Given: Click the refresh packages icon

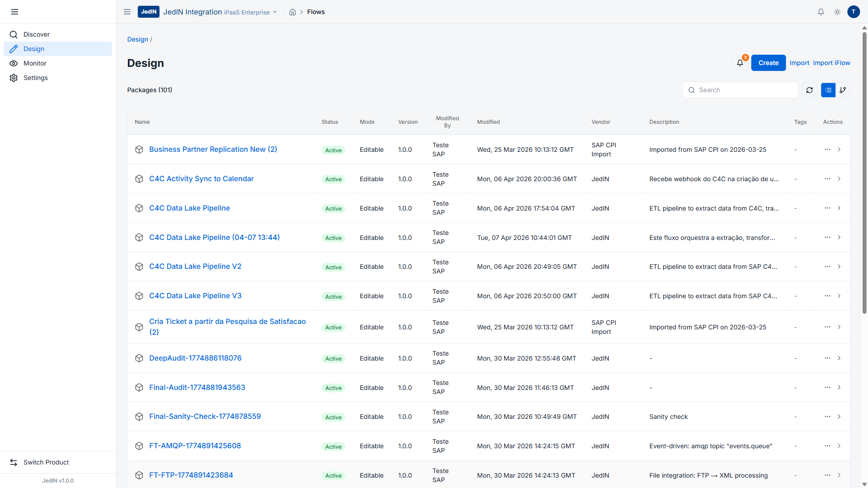Looking at the screenshot, I should [x=809, y=90].
